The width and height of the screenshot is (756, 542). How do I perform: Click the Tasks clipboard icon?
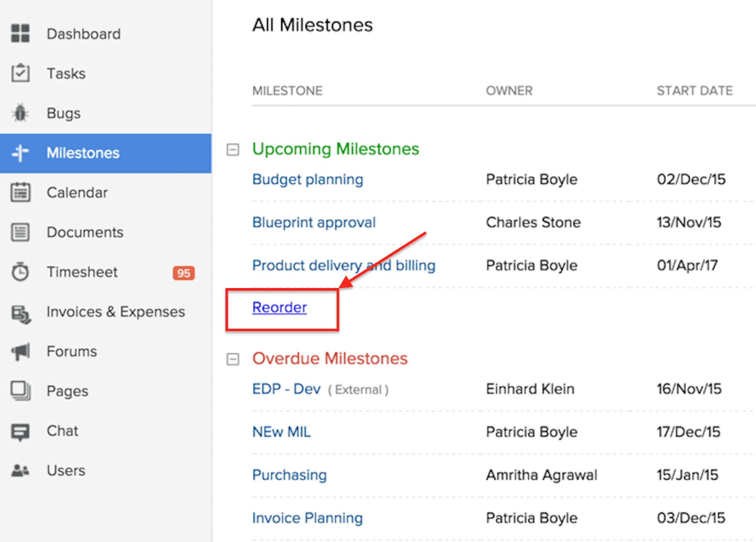click(x=20, y=73)
